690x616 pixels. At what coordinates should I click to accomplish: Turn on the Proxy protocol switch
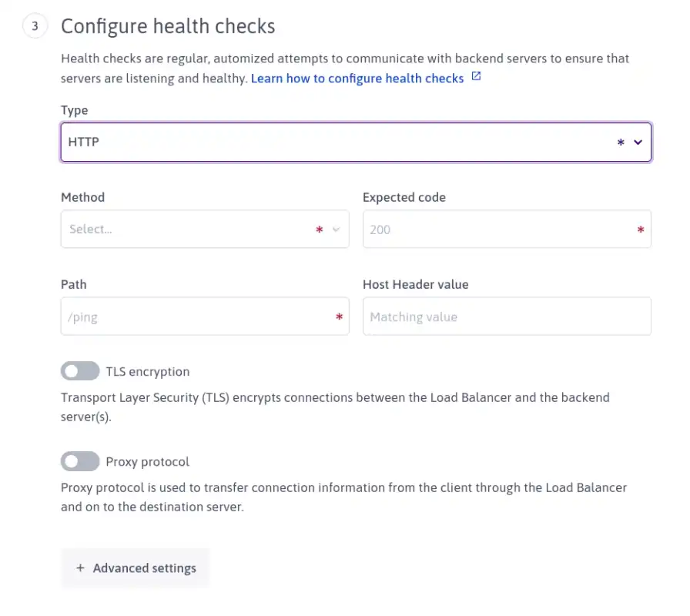(80, 461)
